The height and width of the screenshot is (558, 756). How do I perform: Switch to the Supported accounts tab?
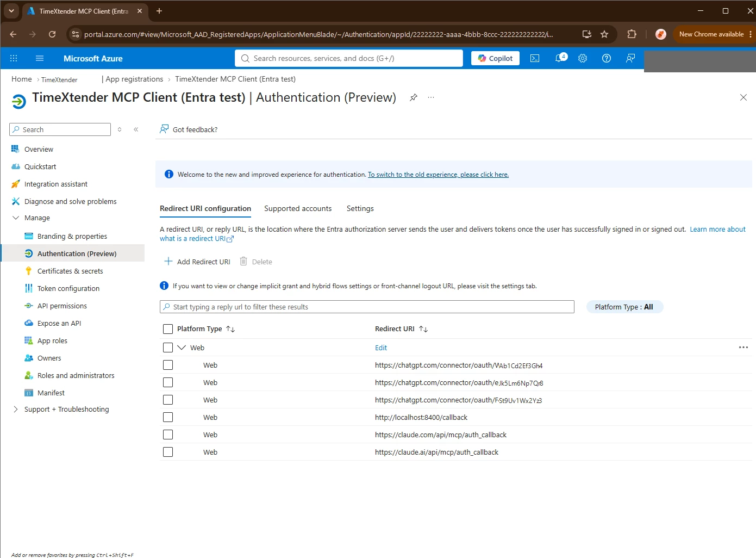[298, 208]
